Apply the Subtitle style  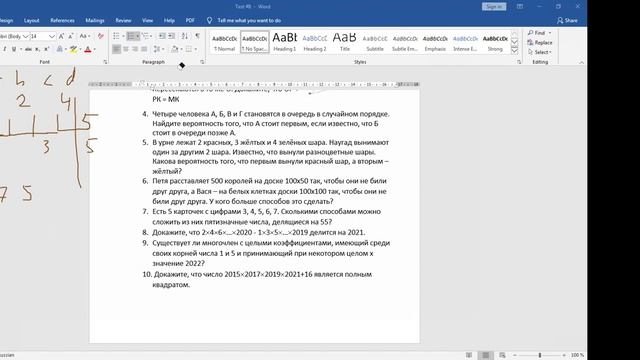[x=375, y=42]
